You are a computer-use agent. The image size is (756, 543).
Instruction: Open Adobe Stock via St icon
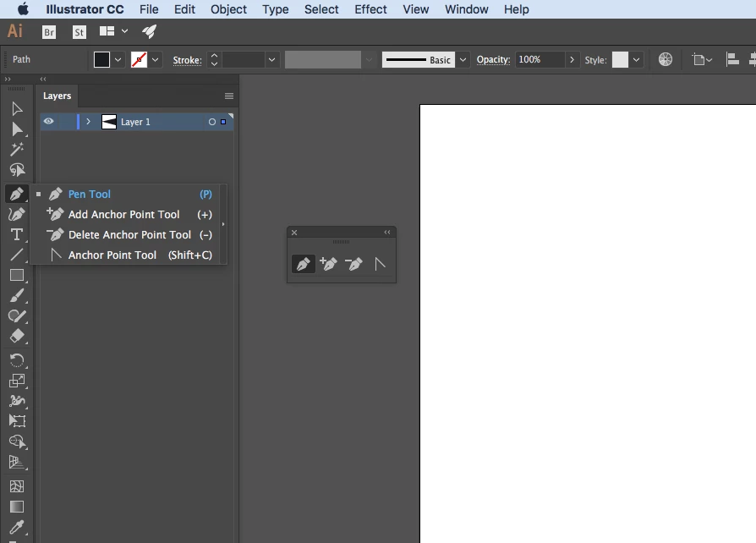pyautogui.click(x=79, y=32)
